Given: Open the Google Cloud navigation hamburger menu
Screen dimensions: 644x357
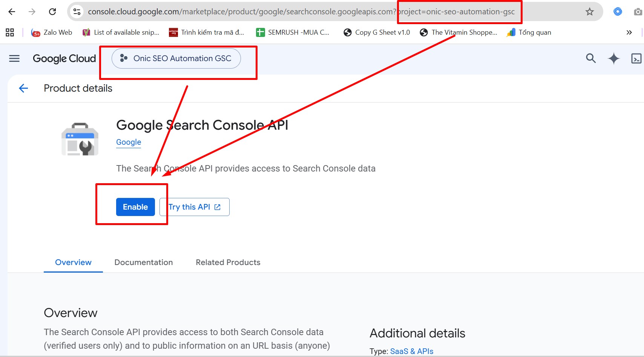Looking at the screenshot, I should 14,58.
